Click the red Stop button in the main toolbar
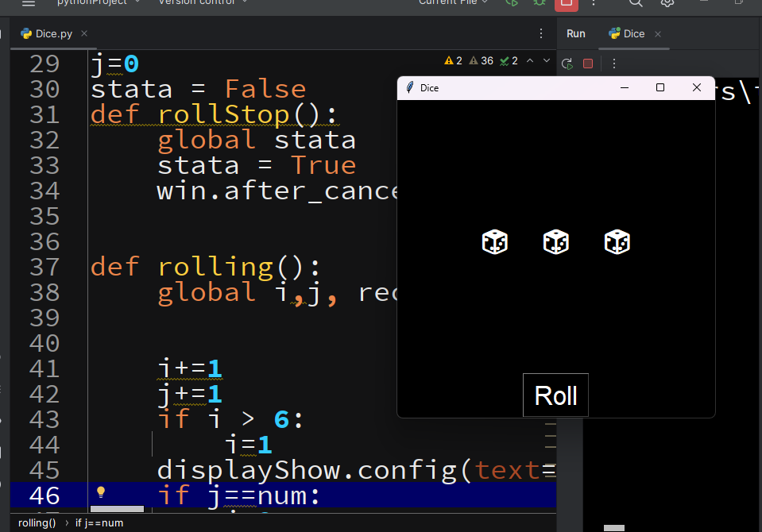 [566, 3]
